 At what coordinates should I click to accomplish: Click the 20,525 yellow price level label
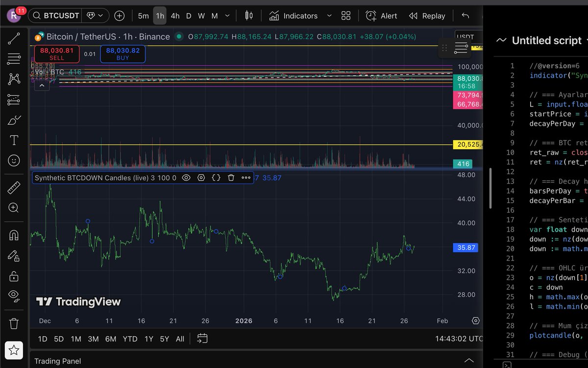point(468,144)
